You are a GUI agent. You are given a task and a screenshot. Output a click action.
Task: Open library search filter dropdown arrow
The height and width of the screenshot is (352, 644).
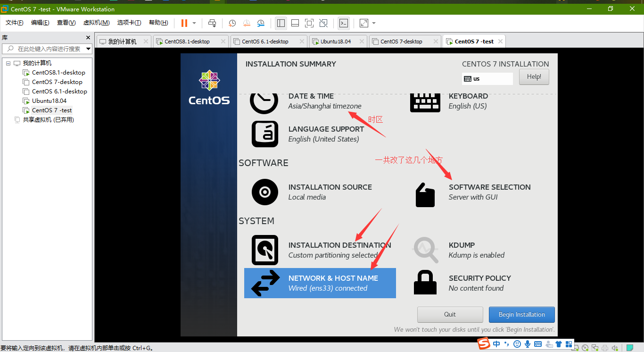88,49
